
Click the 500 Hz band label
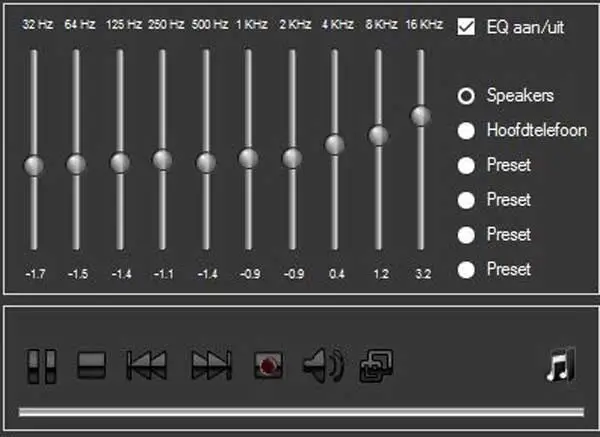click(x=210, y=24)
